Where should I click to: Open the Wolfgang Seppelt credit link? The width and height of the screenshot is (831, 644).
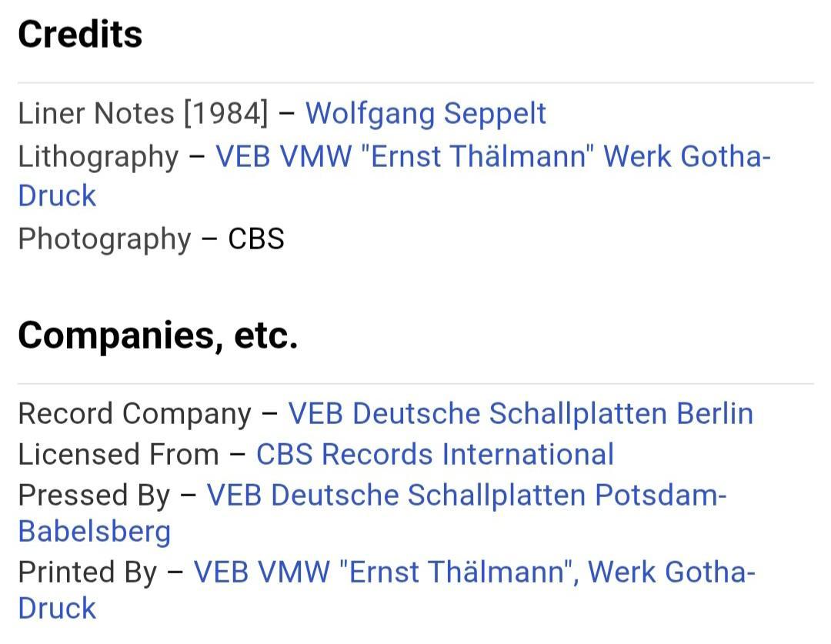426,114
